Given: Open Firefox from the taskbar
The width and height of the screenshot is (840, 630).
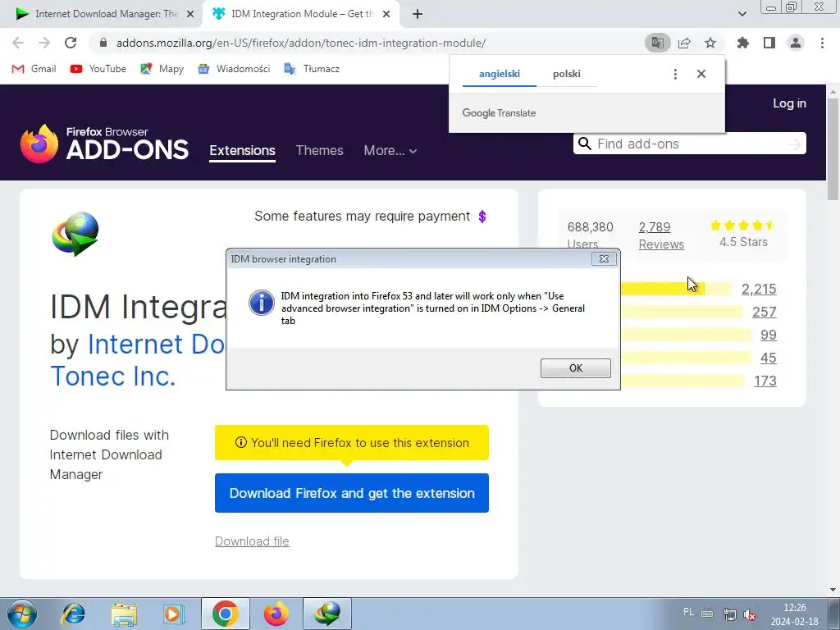Looking at the screenshot, I should pos(276,614).
